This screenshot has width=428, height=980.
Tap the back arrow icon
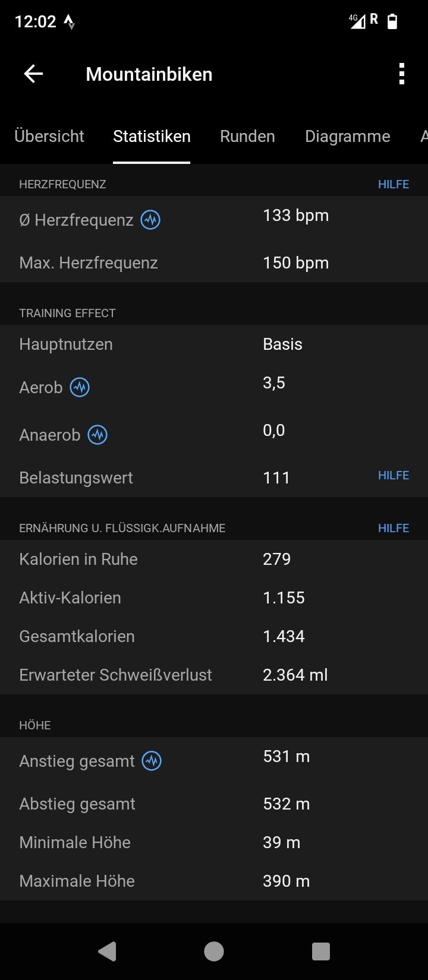tap(33, 74)
